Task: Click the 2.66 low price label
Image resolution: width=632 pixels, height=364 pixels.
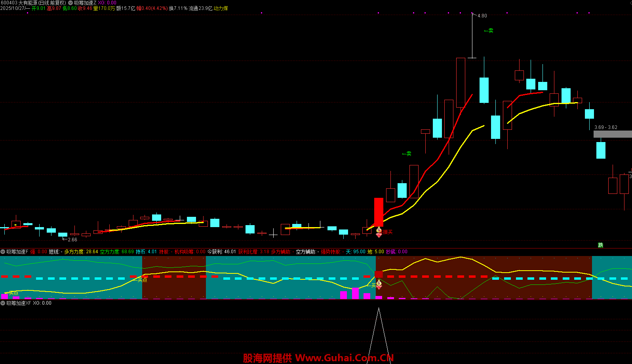Action: [x=72, y=240]
